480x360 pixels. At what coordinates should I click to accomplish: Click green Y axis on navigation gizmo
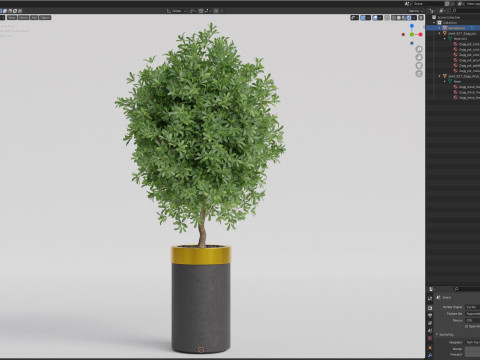pyautogui.click(x=412, y=34)
